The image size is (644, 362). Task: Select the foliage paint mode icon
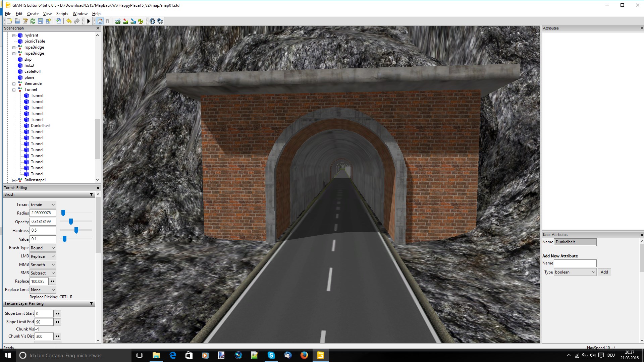click(141, 21)
